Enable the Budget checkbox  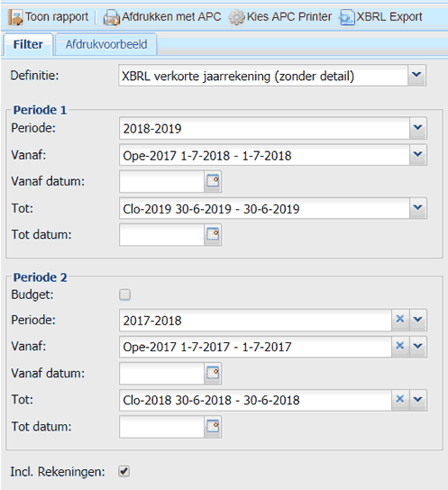click(x=124, y=295)
